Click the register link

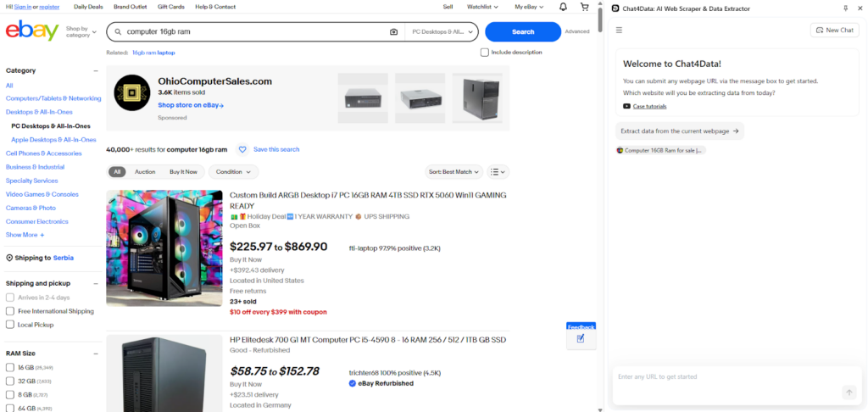(49, 7)
